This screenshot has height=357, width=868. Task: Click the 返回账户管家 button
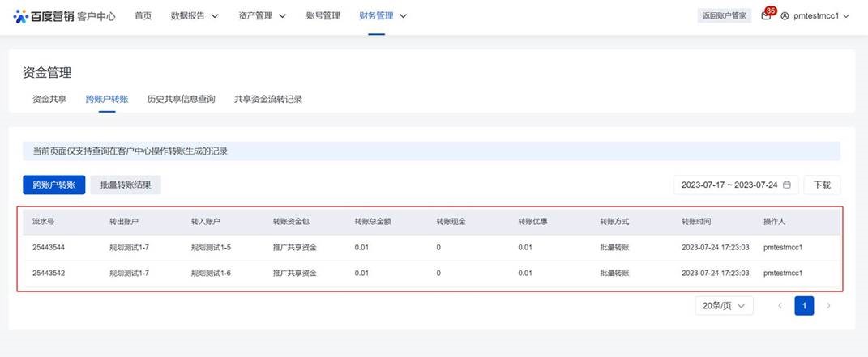point(724,16)
